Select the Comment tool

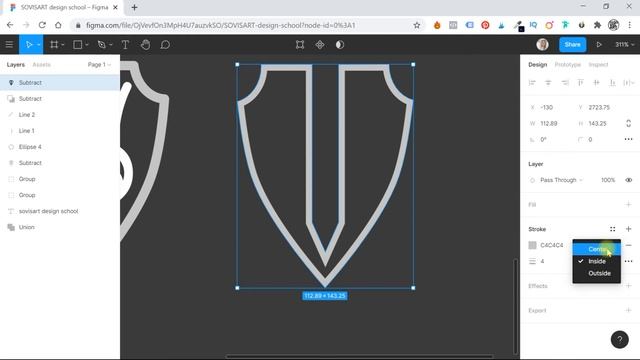165,44
